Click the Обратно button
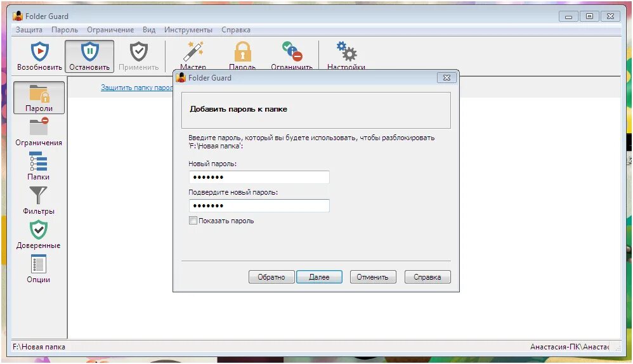Image resolution: width=633 pixels, height=364 pixels. pos(271,277)
